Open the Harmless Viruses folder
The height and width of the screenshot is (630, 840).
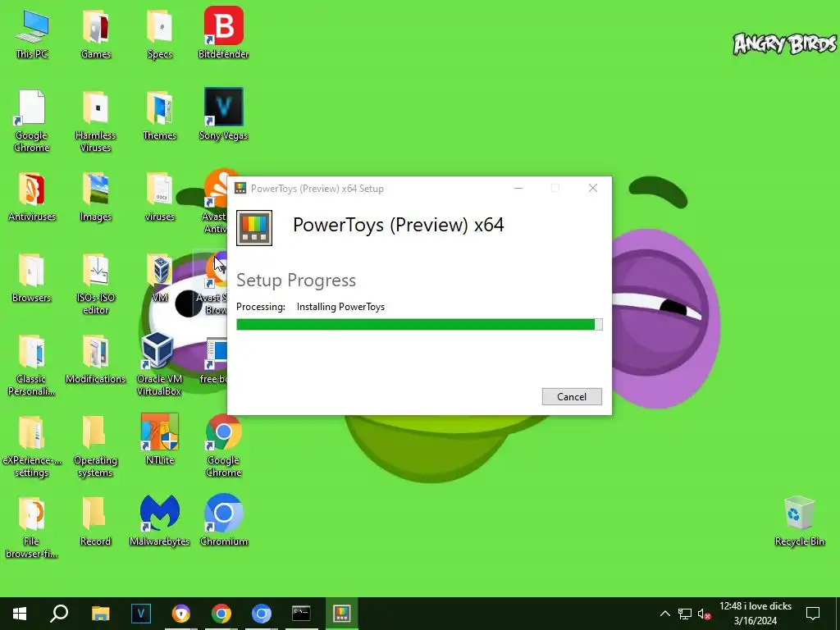pyautogui.click(x=96, y=121)
